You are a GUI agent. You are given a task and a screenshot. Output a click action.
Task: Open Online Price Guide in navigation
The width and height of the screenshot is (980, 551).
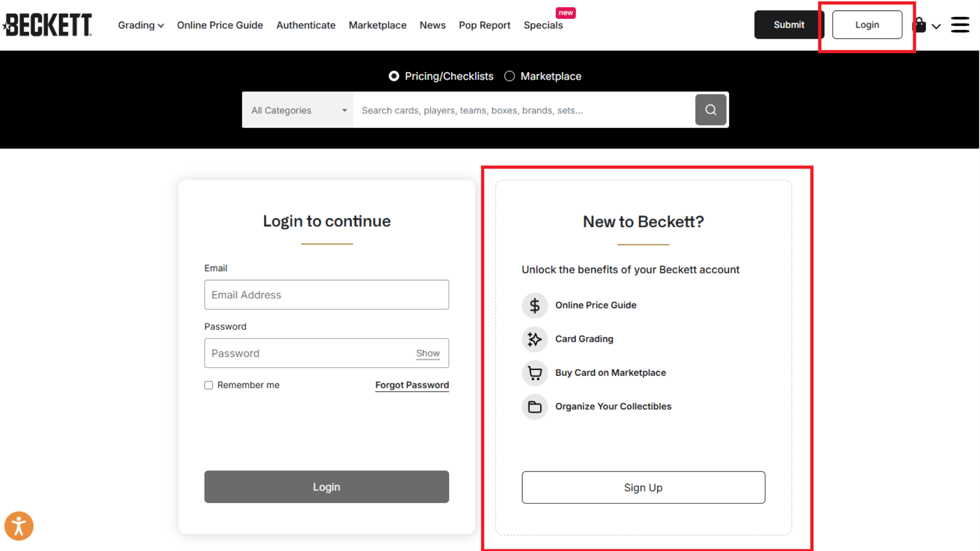point(220,25)
